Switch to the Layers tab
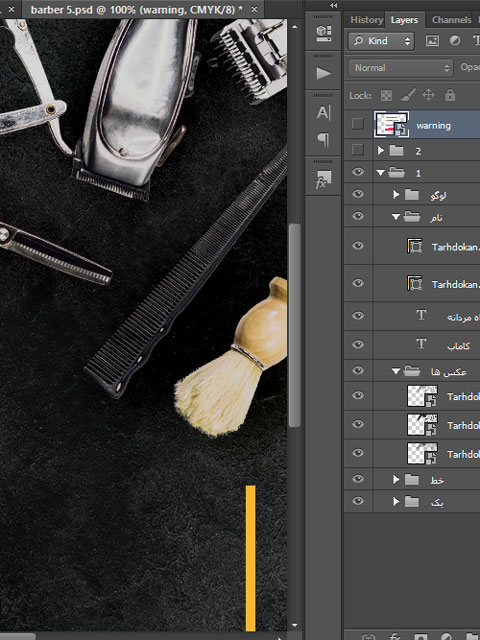The height and width of the screenshot is (640, 480). [404, 20]
